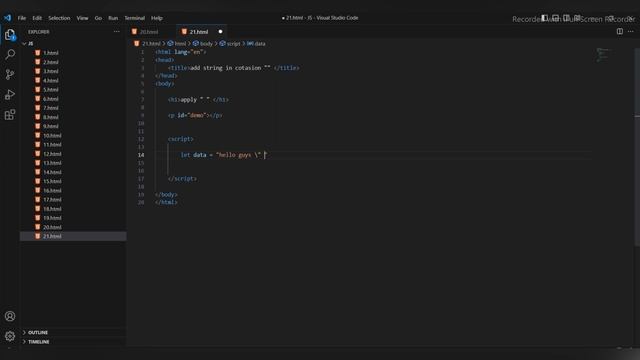Open the Go menu
Viewport: 640px width, 360px height.
point(98,18)
